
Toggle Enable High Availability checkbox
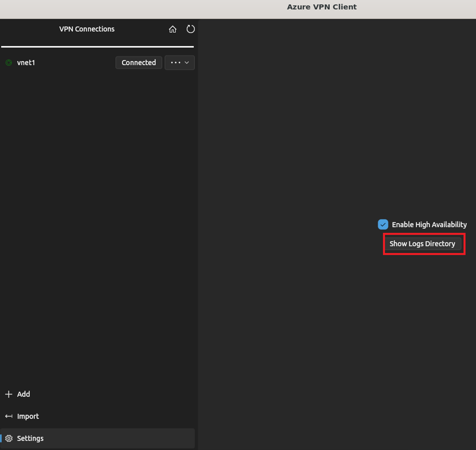tap(383, 224)
